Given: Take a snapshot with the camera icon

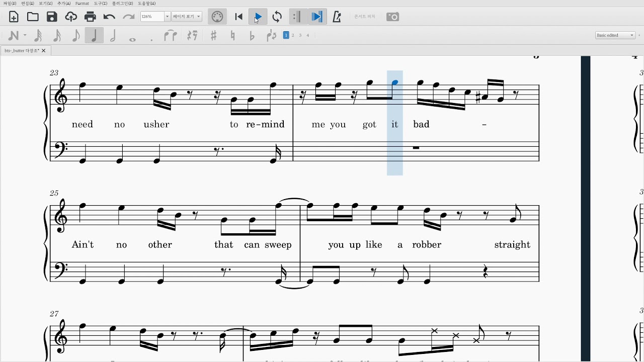Looking at the screenshot, I should click(x=392, y=17).
